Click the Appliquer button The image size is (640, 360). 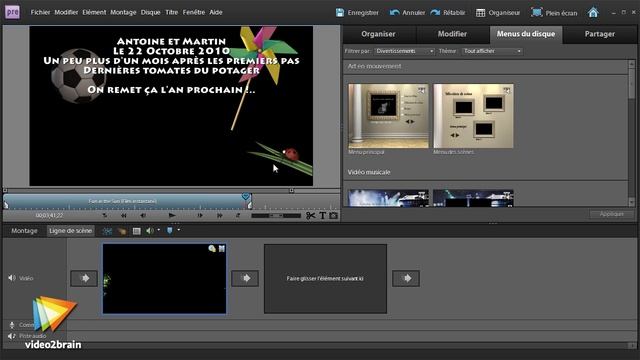(x=611, y=214)
